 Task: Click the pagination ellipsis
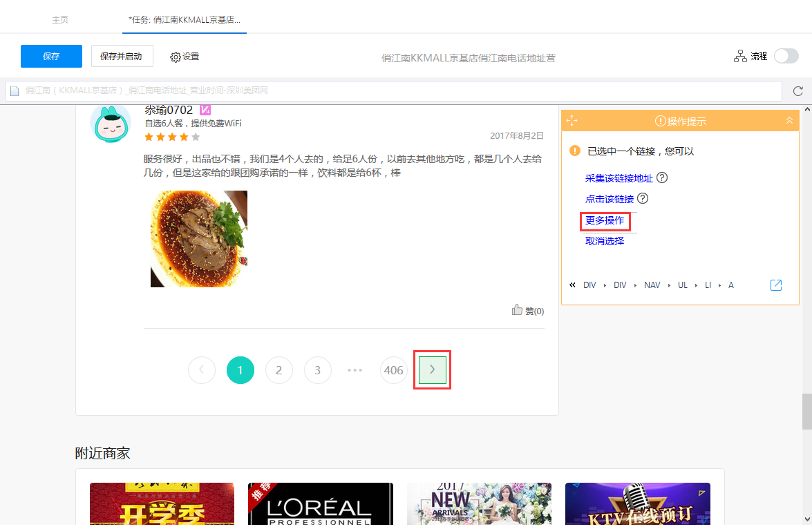point(355,370)
